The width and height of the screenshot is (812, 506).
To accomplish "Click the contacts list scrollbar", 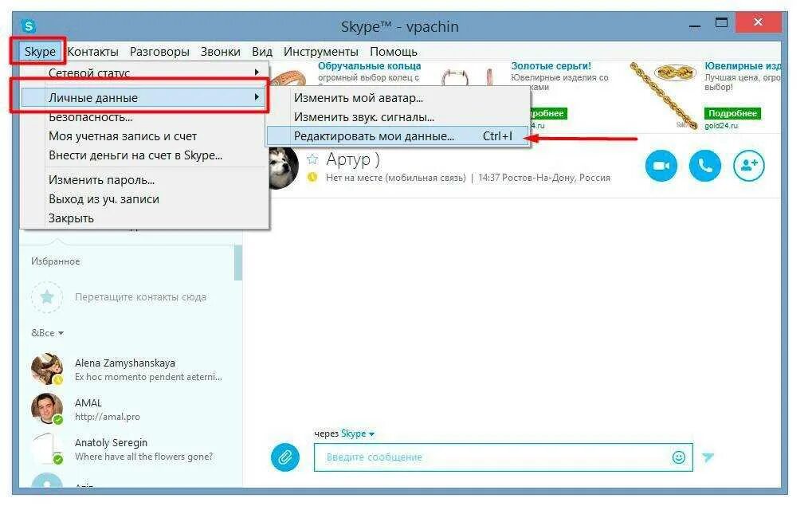I will pyautogui.click(x=238, y=263).
